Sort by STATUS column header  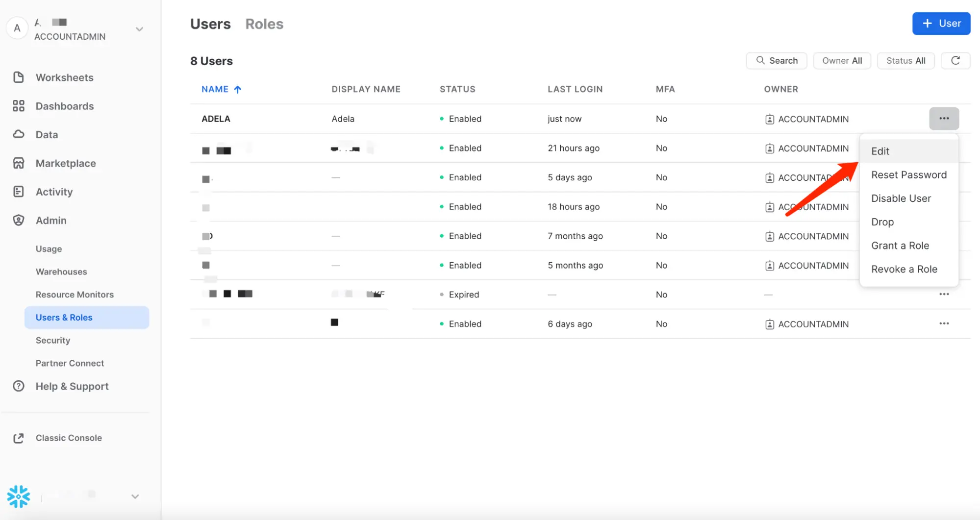click(x=457, y=89)
